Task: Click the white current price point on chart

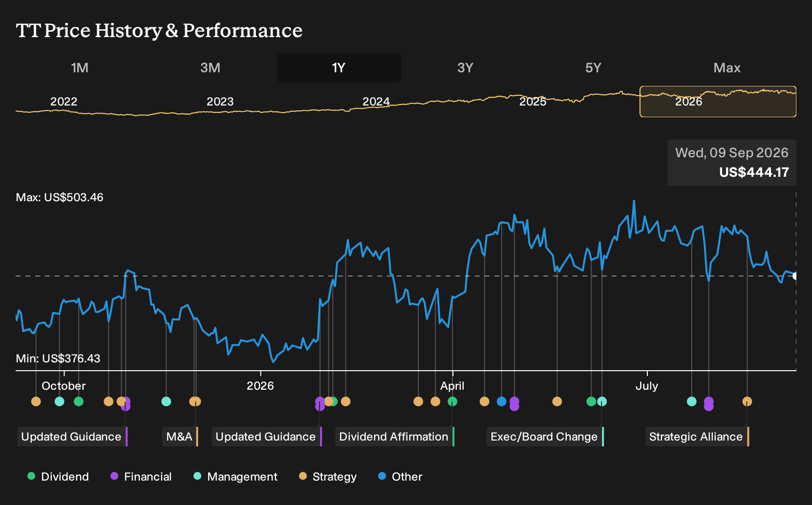Action: [795, 276]
